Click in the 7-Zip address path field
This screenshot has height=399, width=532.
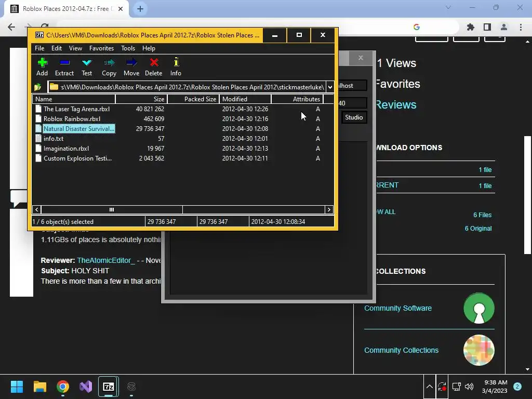tap(187, 87)
